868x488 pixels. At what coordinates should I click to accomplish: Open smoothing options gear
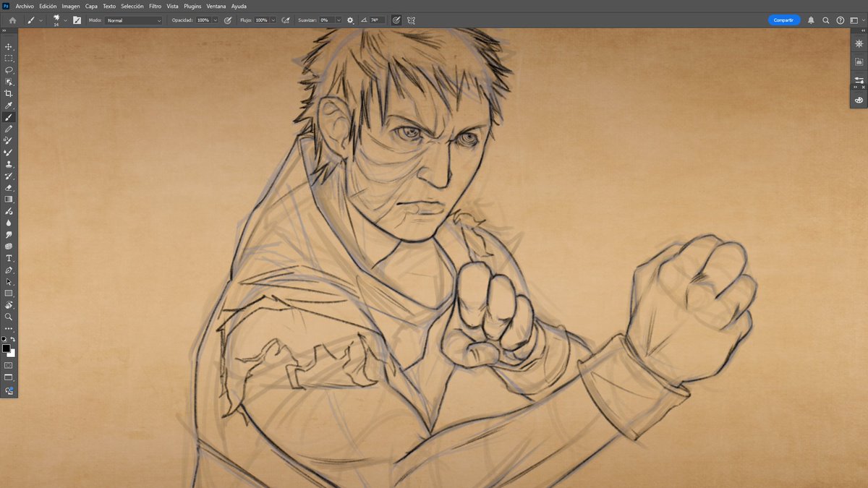[351, 20]
